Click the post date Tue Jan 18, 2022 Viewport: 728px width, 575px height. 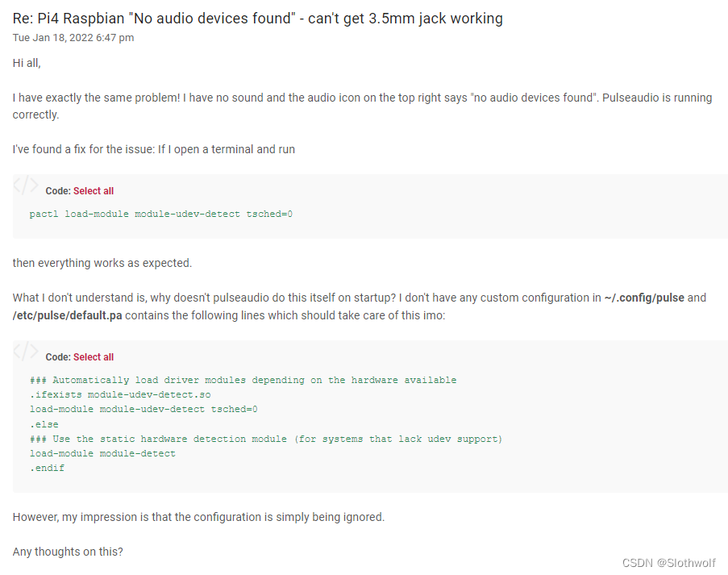point(73,38)
